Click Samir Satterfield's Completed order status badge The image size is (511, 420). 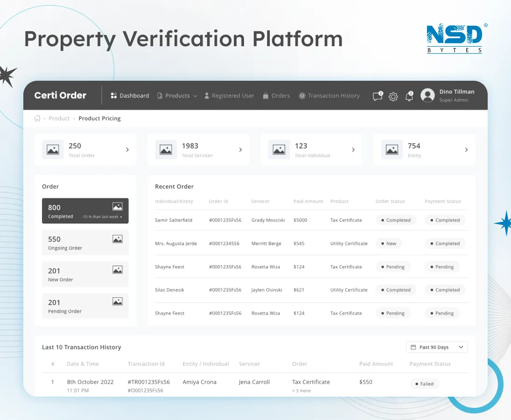[x=396, y=220]
